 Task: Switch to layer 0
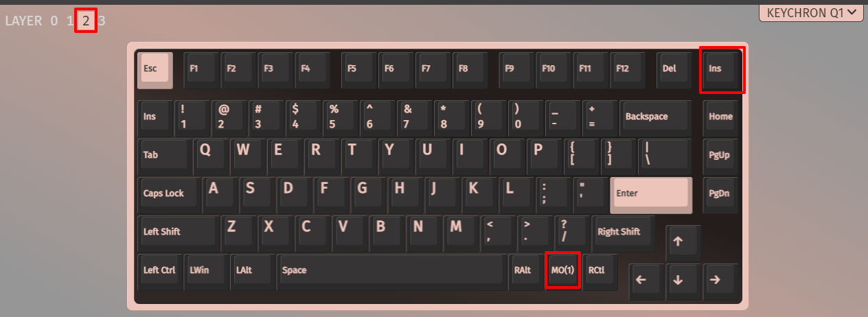[54, 21]
